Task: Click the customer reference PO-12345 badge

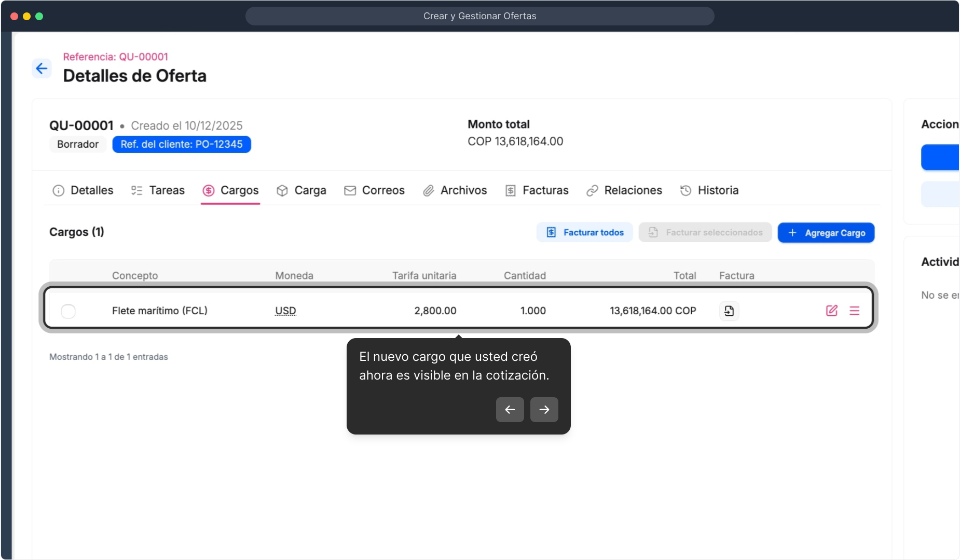Action: [182, 144]
